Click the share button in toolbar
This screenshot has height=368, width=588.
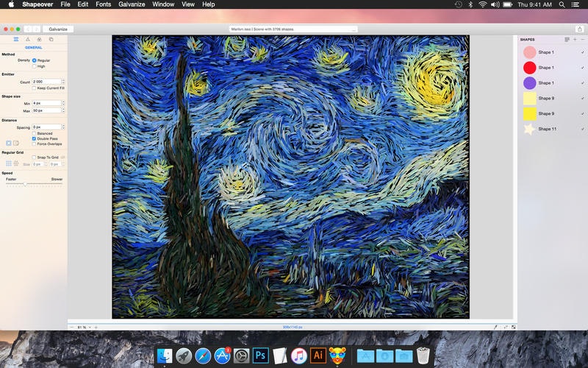coord(579,29)
